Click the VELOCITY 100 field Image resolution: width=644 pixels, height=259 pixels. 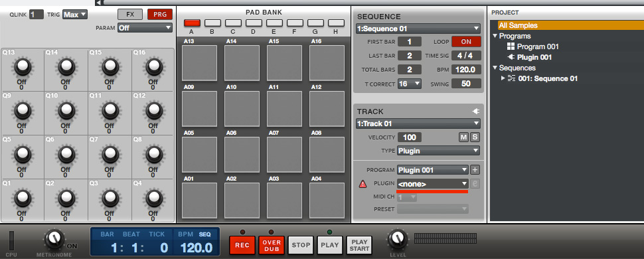(x=410, y=137)
